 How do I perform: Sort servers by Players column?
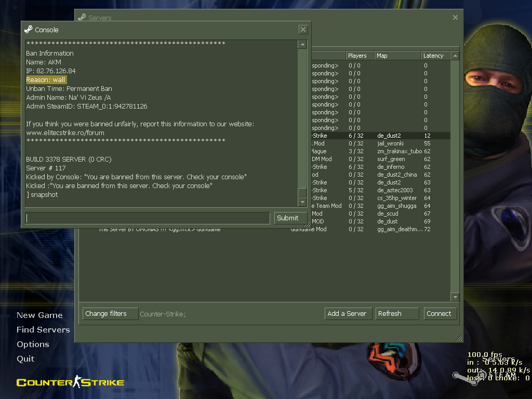tap(360, 56)
